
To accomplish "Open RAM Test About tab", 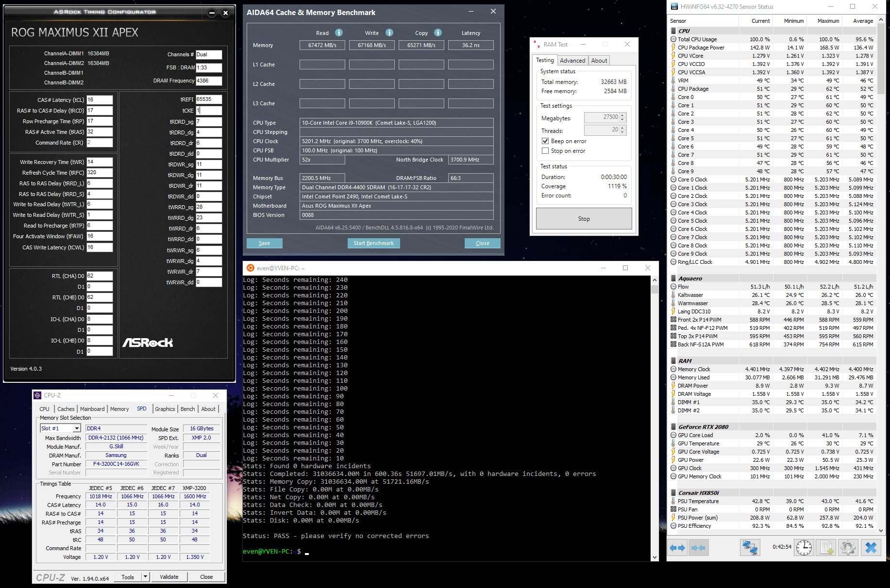I will [x=599, y=61].
